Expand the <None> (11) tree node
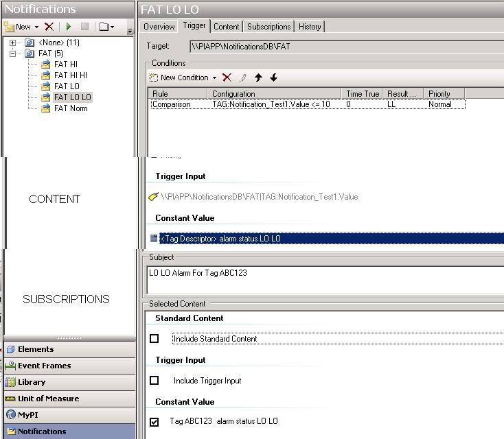Screen dimensions: 504x439 click(x=12, y=43)
